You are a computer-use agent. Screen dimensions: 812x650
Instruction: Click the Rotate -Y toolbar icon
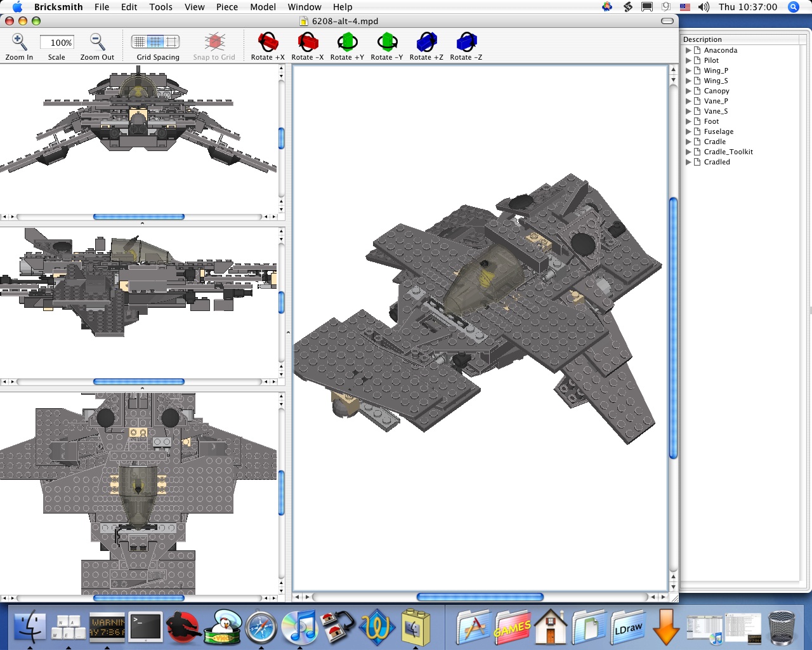pyautogui.click(x=387, y=43)
